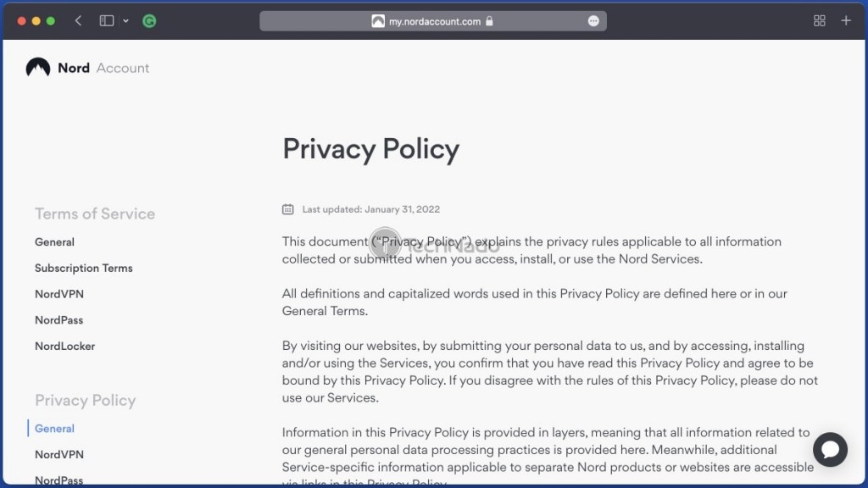This screenshot has height=488, width=868.
Task: Click the yellow minimize window button
Action: pyautogui.click(x=36, y=21)
